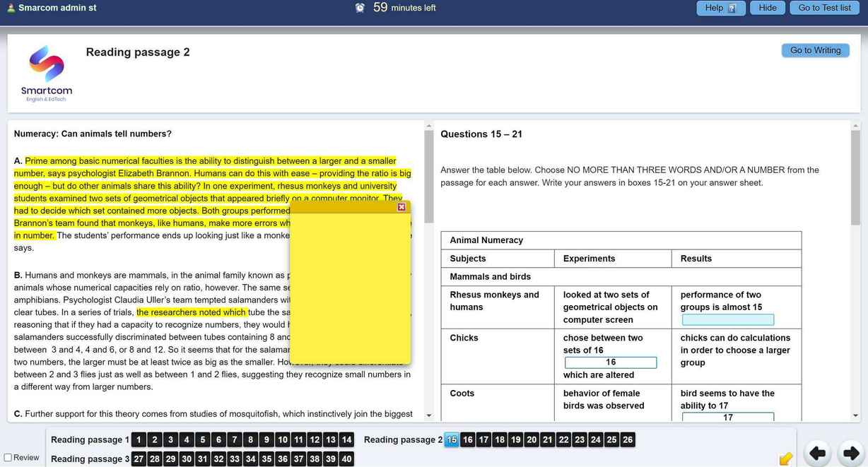Click the Go to Writing button
This screenshot has width=868, height=467.
click(x=815, y=50)
